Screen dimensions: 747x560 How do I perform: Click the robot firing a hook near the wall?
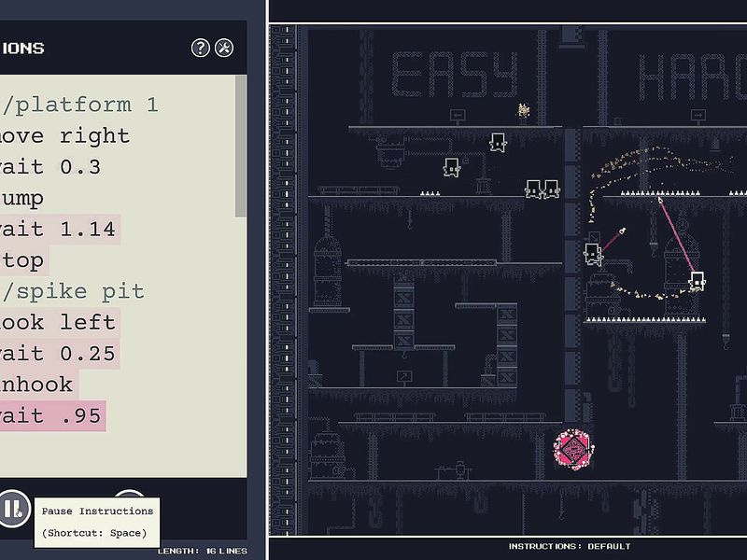pyautogui.click(x=593, y=254)
